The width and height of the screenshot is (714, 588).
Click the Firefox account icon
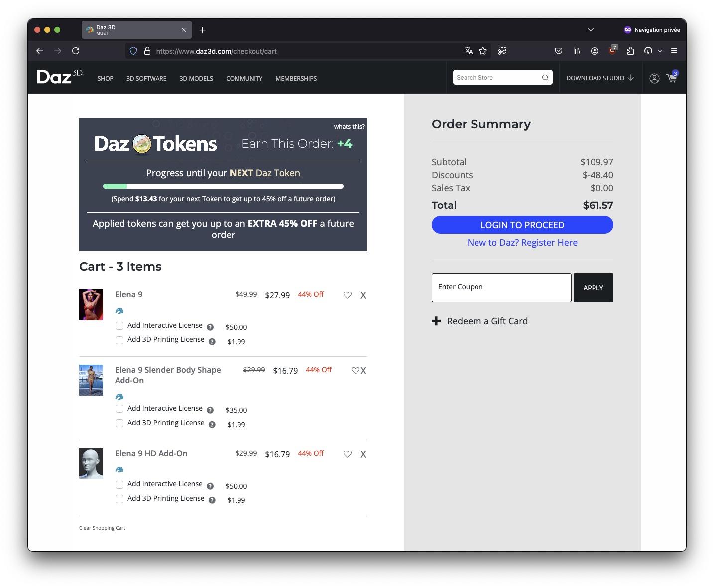tap(595, 51)
